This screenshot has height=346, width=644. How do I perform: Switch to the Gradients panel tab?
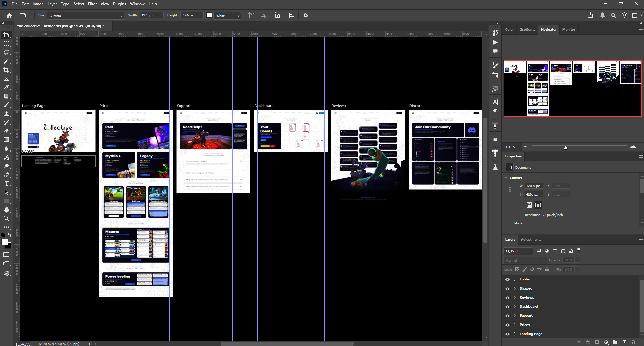[x=527, y=30]
